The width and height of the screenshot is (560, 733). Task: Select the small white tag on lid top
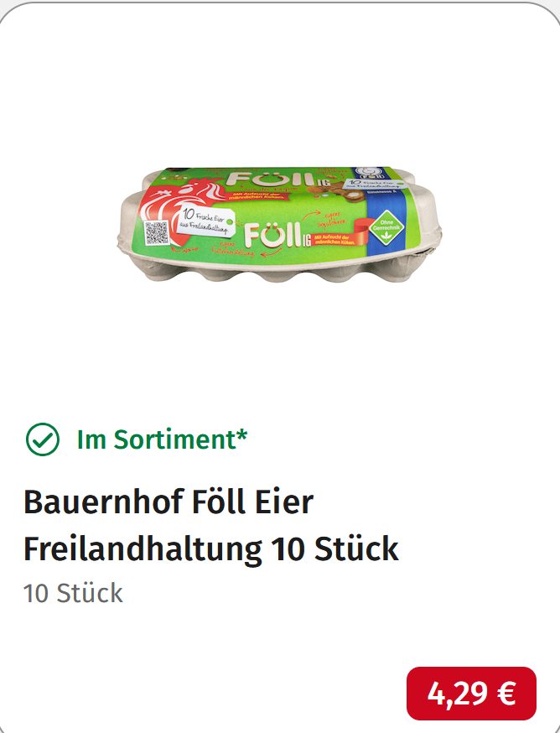pyautogui.click(x=374, y=185)
